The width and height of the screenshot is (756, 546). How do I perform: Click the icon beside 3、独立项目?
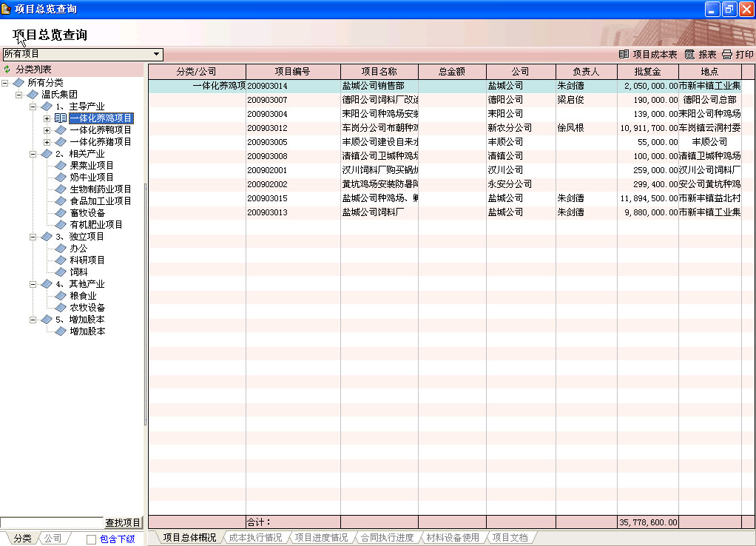click(x=47, y=237)
